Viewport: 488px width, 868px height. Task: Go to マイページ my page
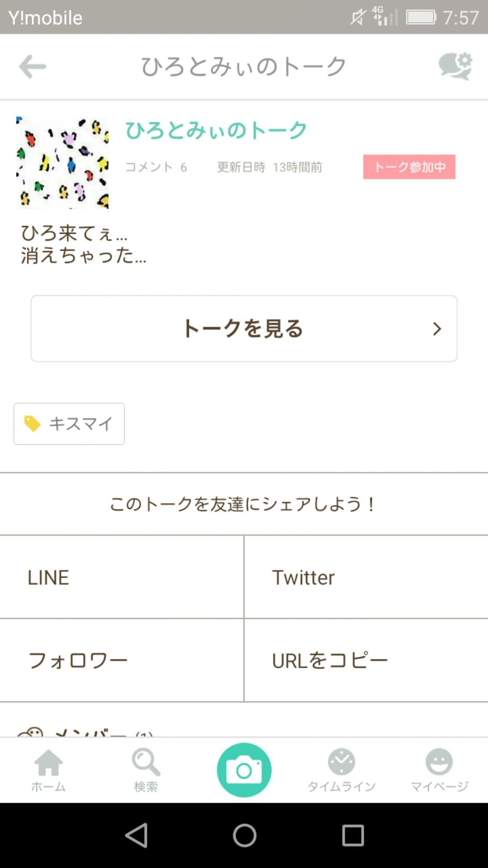pos(439,769)
